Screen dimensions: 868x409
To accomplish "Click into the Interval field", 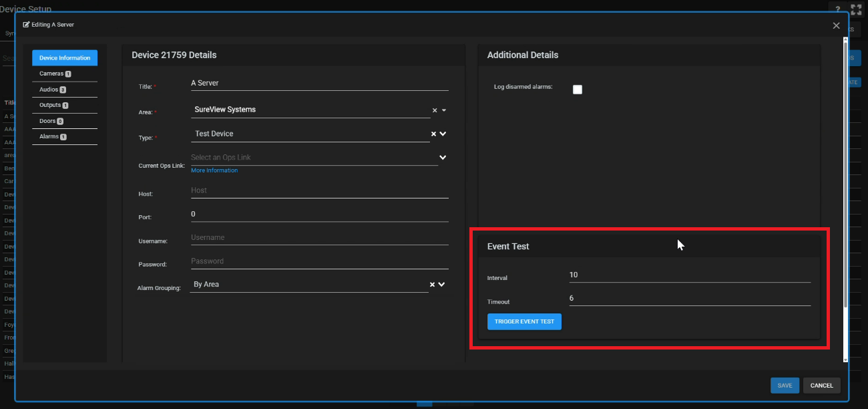I will (x=688, y=275).
